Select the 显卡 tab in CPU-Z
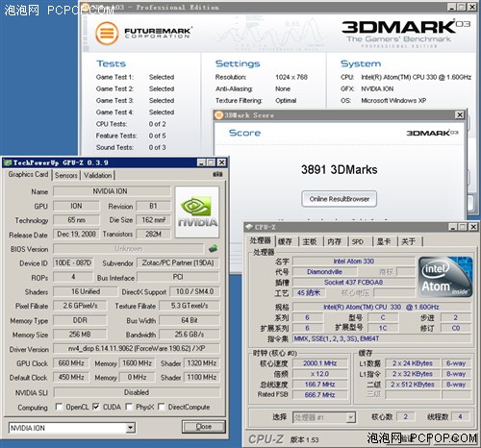The height and width of the screenshot is (448, 481). [x=384, y=241]
